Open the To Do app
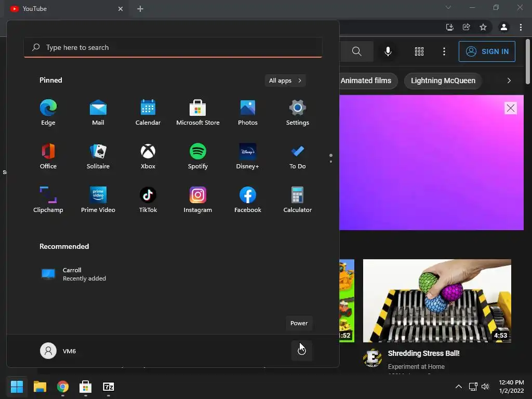 [x=298, y=156]
